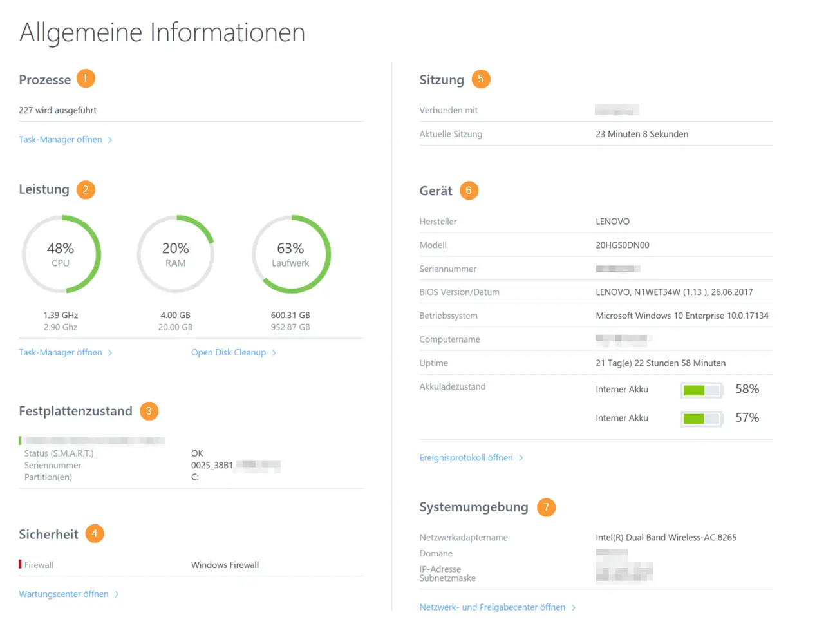Open Task-Manager link under Prozesse
Image resolution: width=835 pixels, height=644 pixels.
(66, 140)
